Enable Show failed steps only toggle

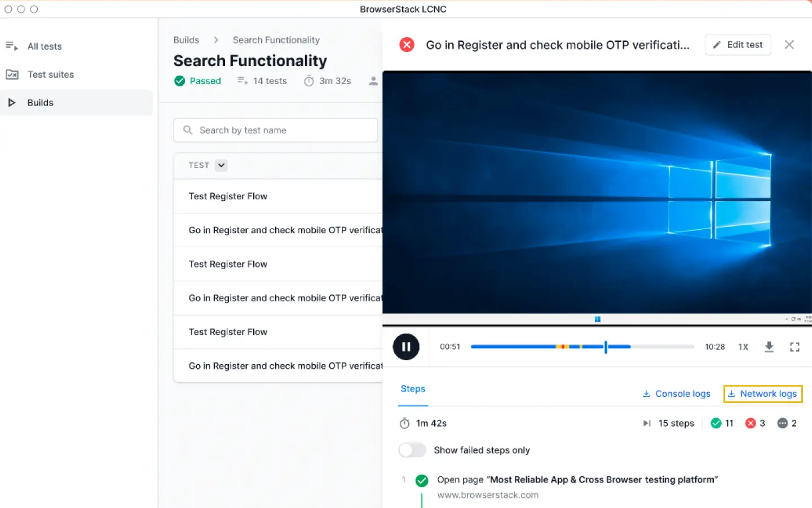pos(412,450)
